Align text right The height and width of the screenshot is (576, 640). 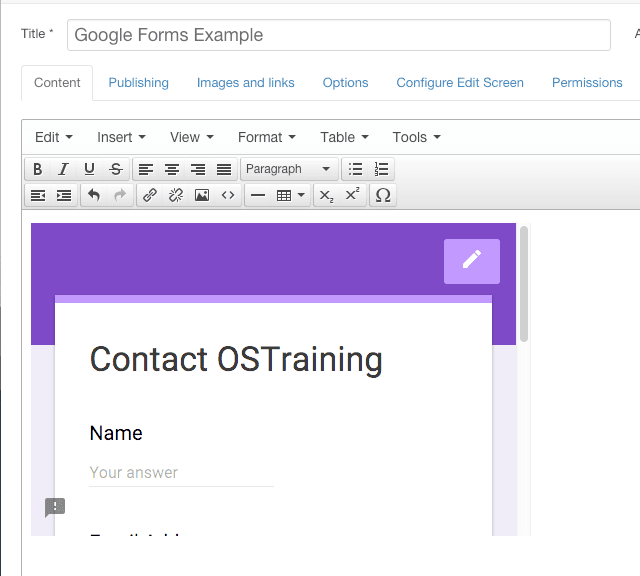coord(198,169)
